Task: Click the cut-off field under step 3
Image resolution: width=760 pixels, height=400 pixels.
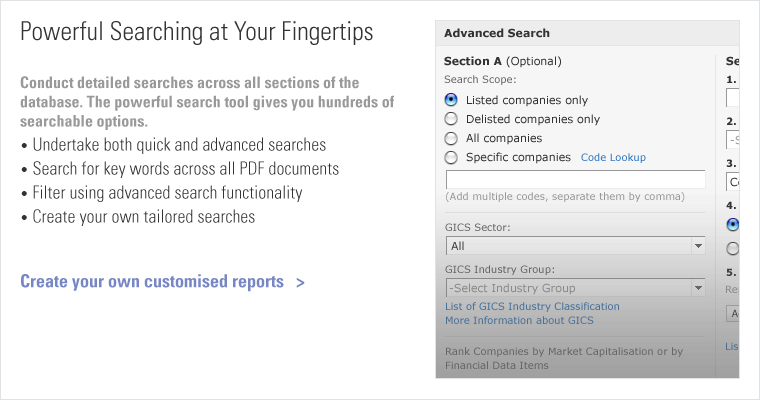Action: [732, 182]
